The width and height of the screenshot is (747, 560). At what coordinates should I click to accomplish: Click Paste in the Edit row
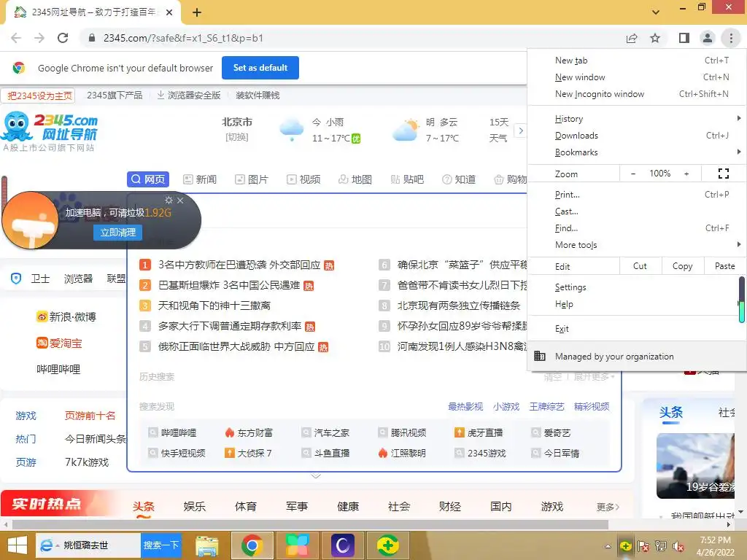coord(724,266)
